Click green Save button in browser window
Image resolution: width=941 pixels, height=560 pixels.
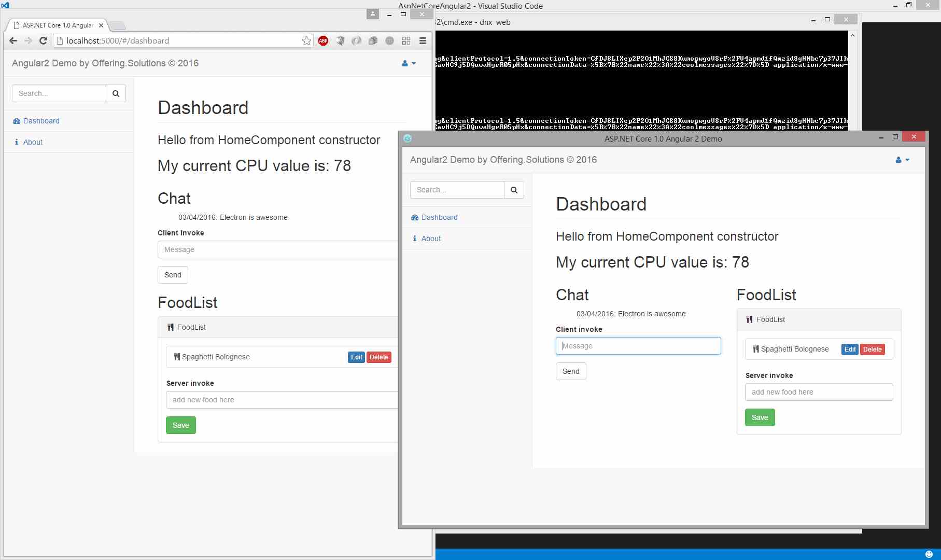coord(181,425)
